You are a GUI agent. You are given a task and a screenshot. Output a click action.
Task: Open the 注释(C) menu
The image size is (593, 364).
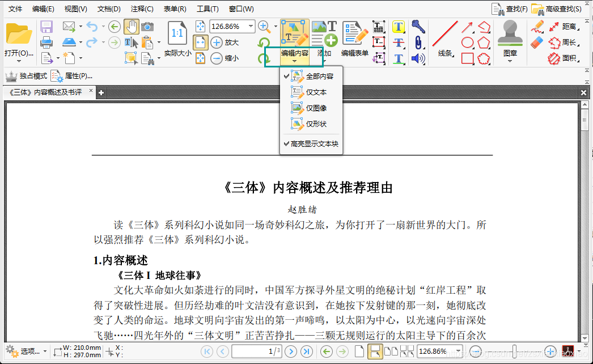tap(142, 9)
